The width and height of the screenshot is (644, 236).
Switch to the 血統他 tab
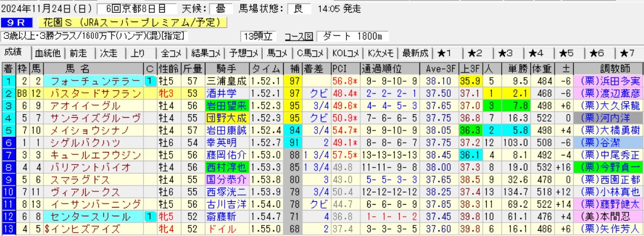point(49,53)
